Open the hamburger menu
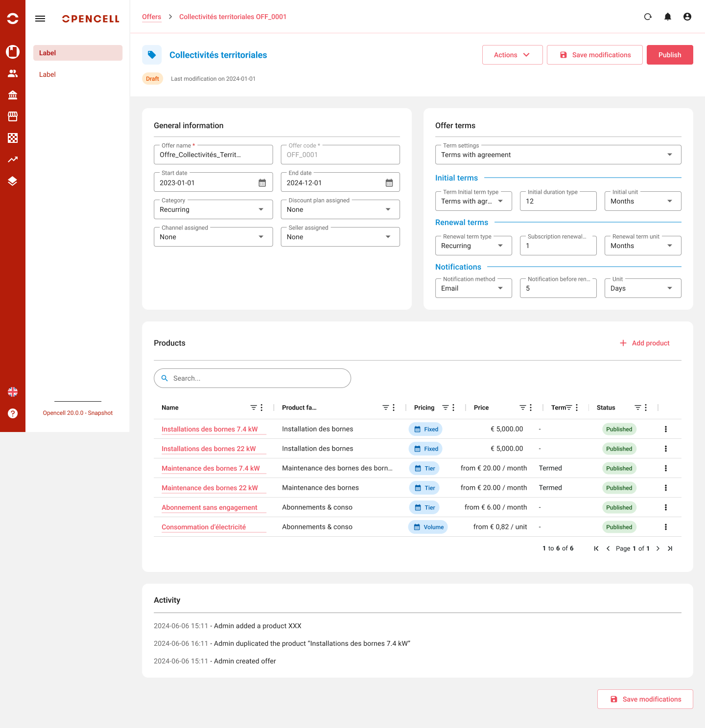The width and height of the screenshot is (705, 728). (40, 19)
